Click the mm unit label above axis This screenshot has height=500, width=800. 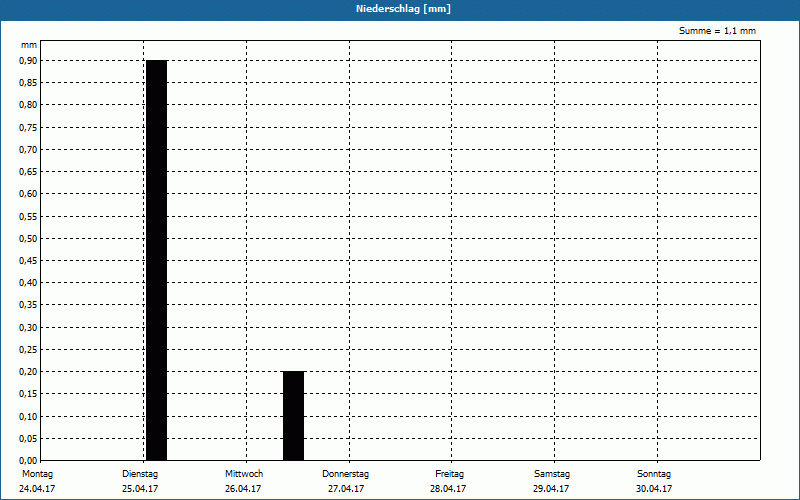(29, 45)
